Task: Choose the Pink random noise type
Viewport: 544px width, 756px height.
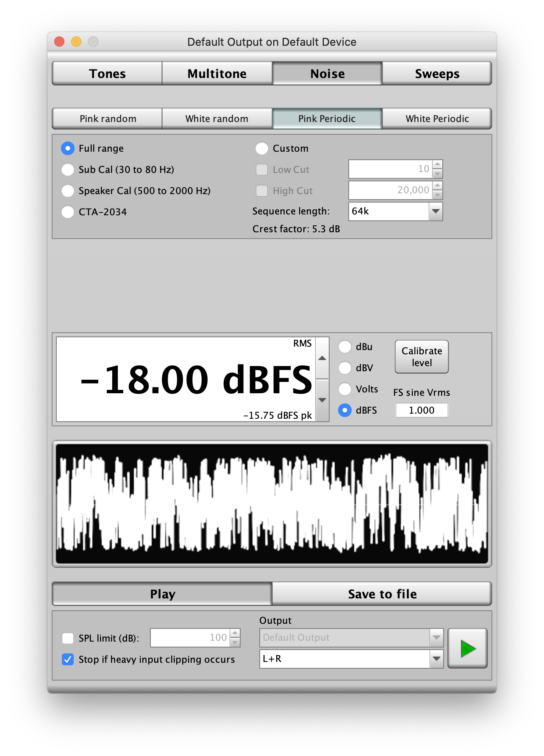Action: click(x=107, y=118)
